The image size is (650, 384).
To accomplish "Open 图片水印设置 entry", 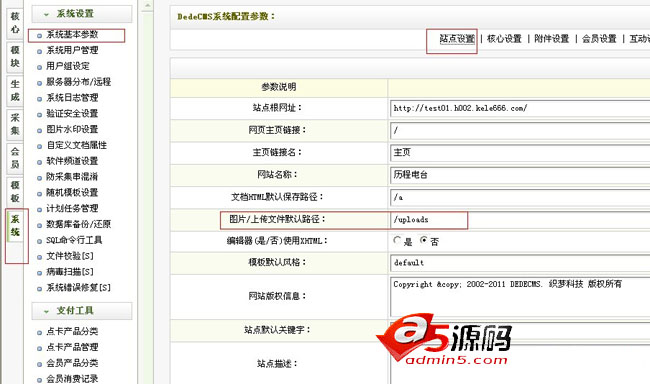I will click(72, 129).
